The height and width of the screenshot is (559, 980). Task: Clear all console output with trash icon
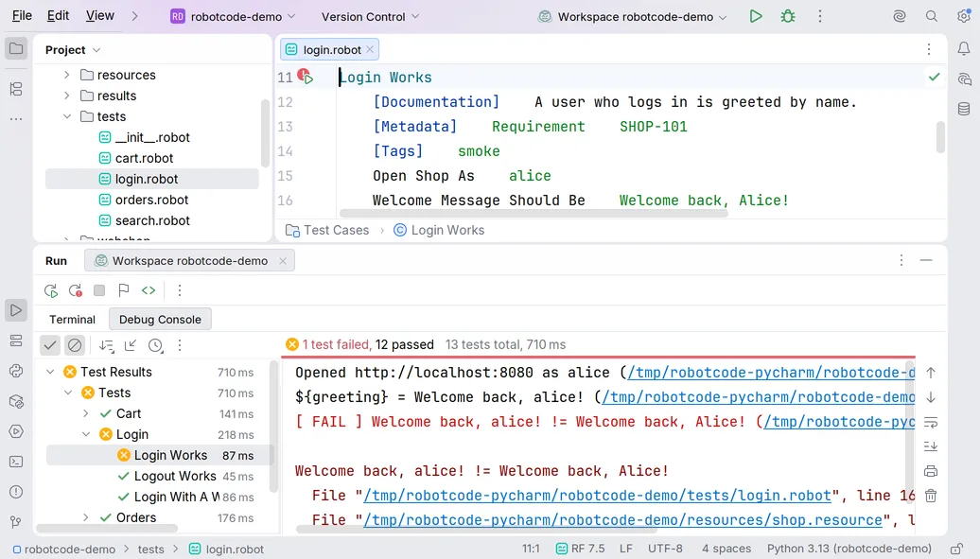(931, 496)
